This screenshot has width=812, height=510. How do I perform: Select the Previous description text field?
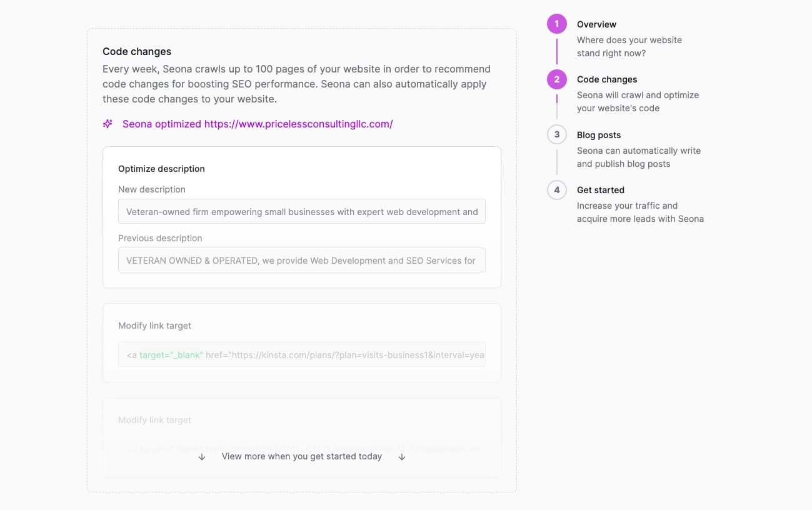click(x=301, y=261)
